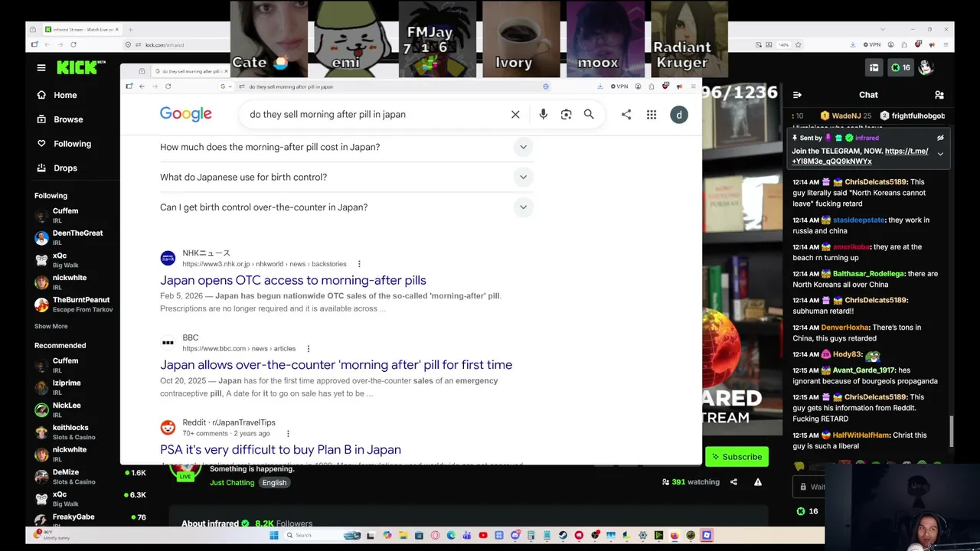
Task: Open BBC 'Japan allows over-the-counter' result
Action: tap(336, 365)
